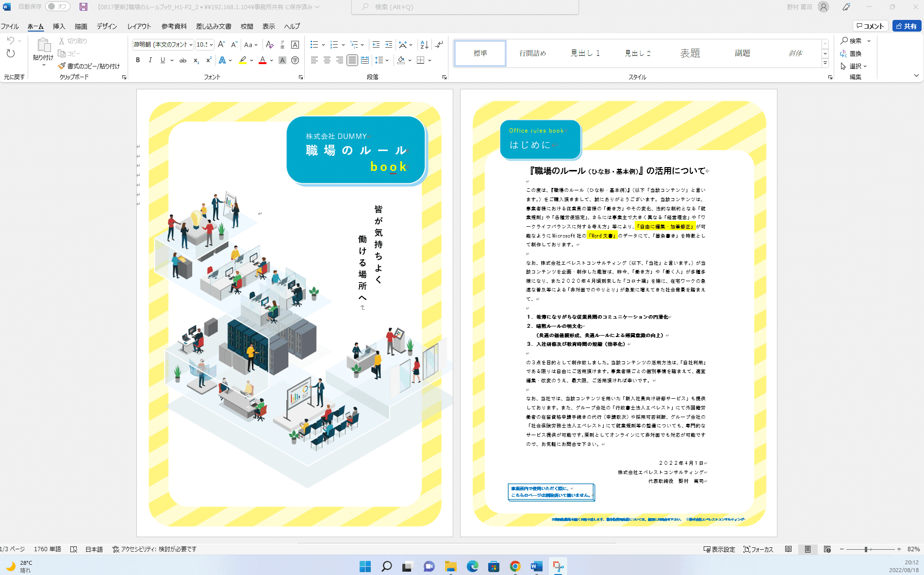The width and height of the screenshot is (924, 575).
Task: Open the highlight color dropdown arrow
Action: [252, 60]
